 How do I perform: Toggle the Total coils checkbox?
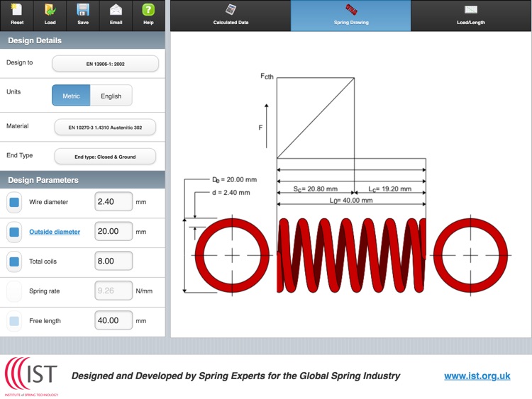pyautogui.click(x=14, y=262)
